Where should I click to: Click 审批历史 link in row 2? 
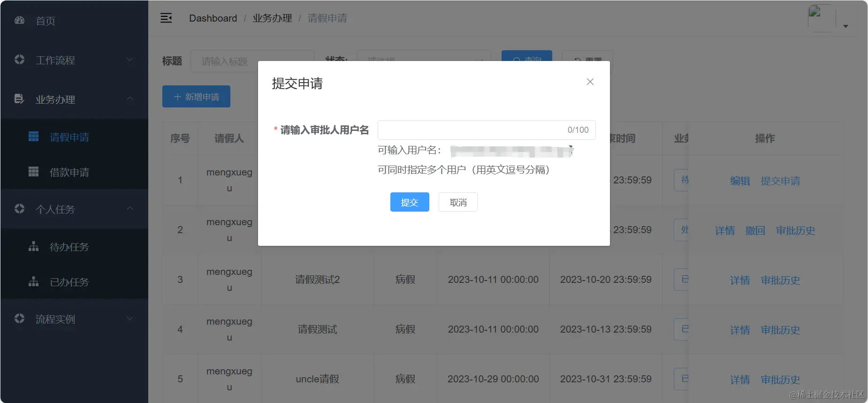[x=795, y=230]
